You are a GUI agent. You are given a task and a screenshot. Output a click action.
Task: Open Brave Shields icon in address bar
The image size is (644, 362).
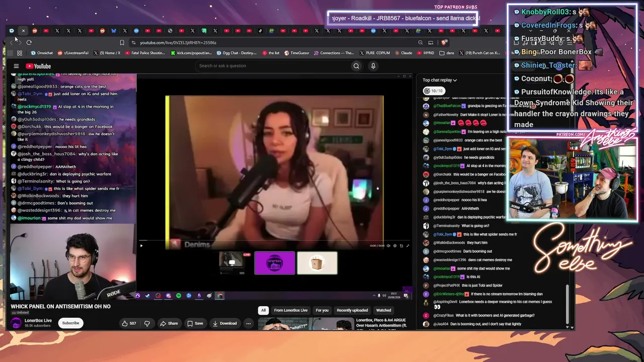(x=443, y=43)
